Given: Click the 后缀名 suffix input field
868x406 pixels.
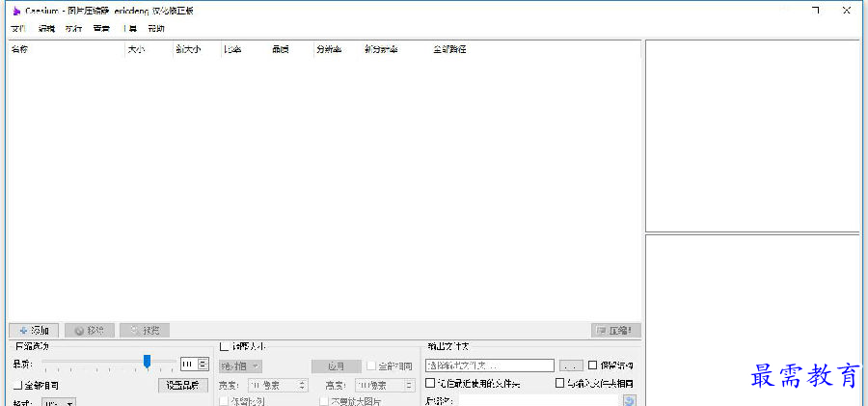Looking at the screenshot, I should (538, 401).
